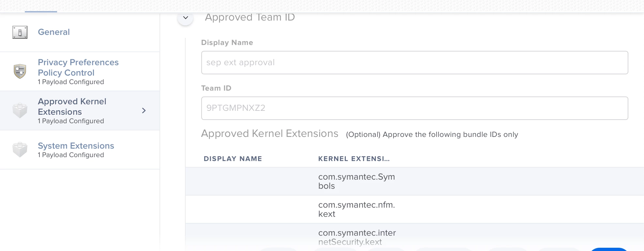The width and height of the screenshot is (644, 251).
Task: Click the arrow beside Approved Kernel Extensions
Action: pos(144,111)
